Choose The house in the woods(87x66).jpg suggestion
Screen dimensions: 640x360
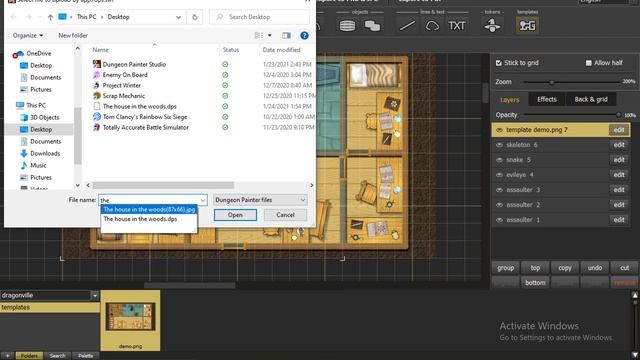[x=149, y=209]
